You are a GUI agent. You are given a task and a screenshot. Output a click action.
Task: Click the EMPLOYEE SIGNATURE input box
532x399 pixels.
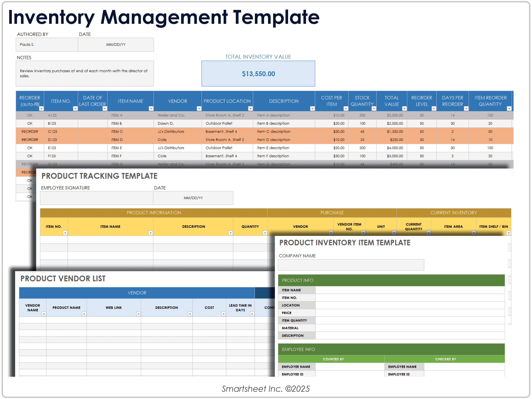(96, 198)
